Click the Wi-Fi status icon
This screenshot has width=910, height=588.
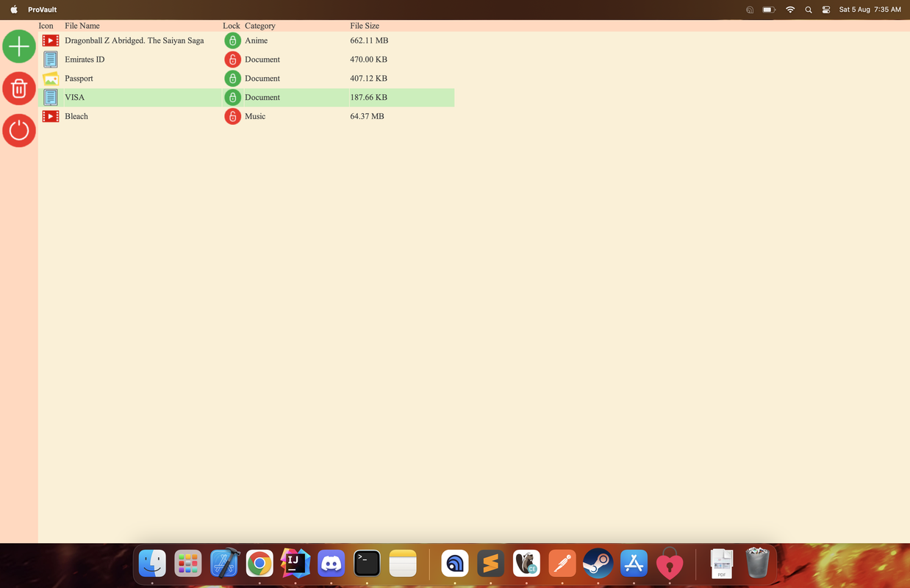click(x=790, y=10)
